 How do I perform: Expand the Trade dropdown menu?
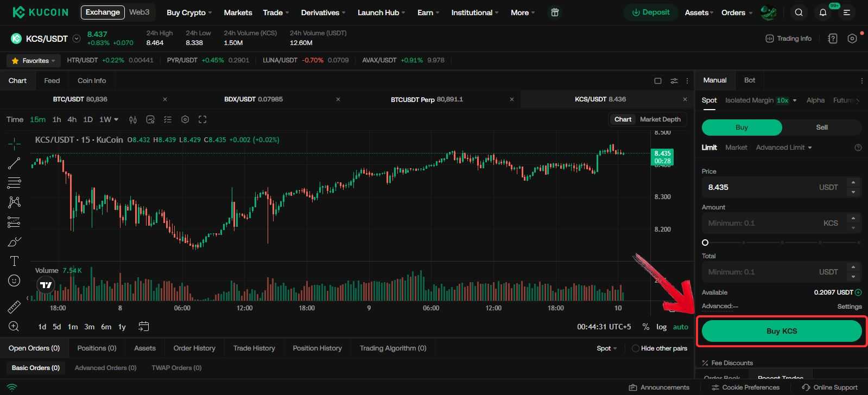pyautogui.click(x=276, y=12)
